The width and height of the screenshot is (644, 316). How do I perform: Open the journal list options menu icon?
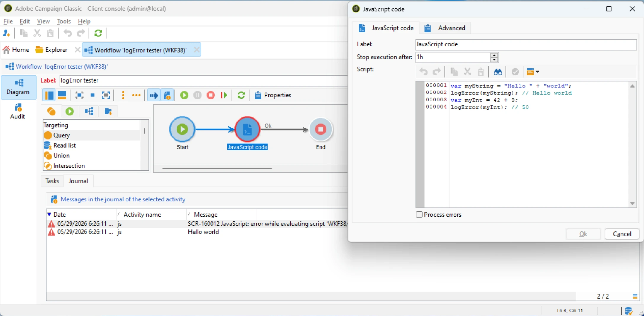(635, 296)
